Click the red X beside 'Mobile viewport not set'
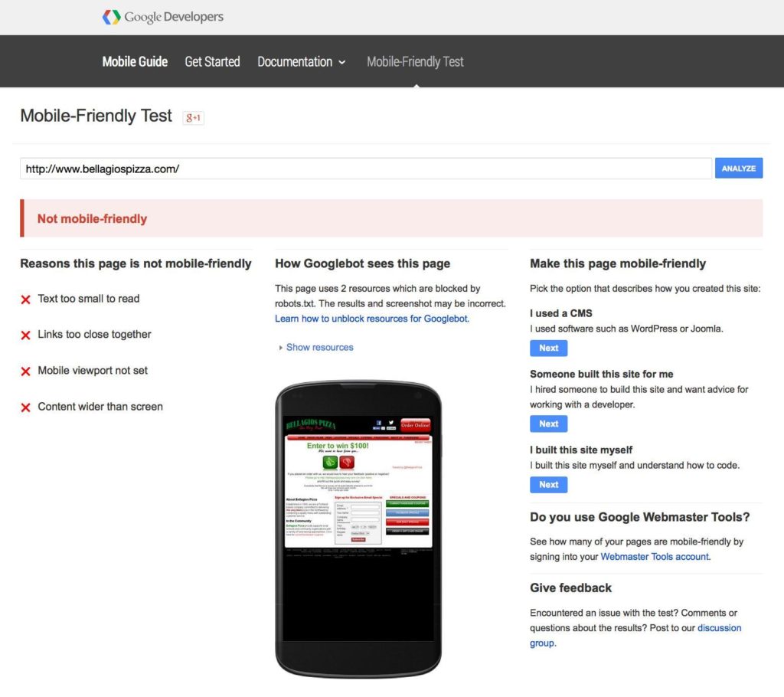 click(x=25, y=370)
